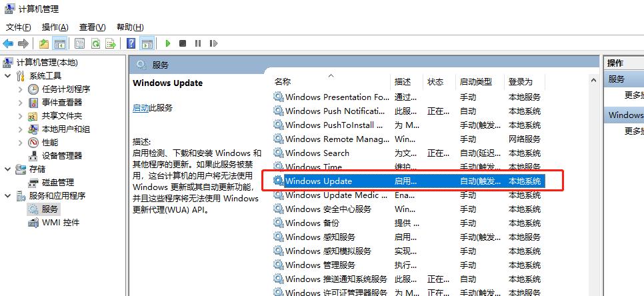Viewport: 644px width, 296px height.
Task: Start the service with the green play icon
Action: [x=167, y=43]
